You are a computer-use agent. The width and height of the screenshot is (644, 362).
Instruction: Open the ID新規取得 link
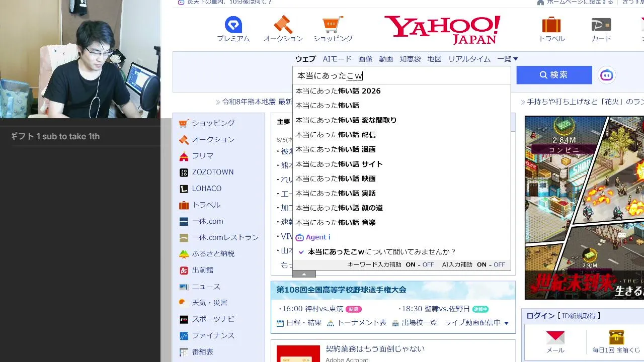pos(579,316)
